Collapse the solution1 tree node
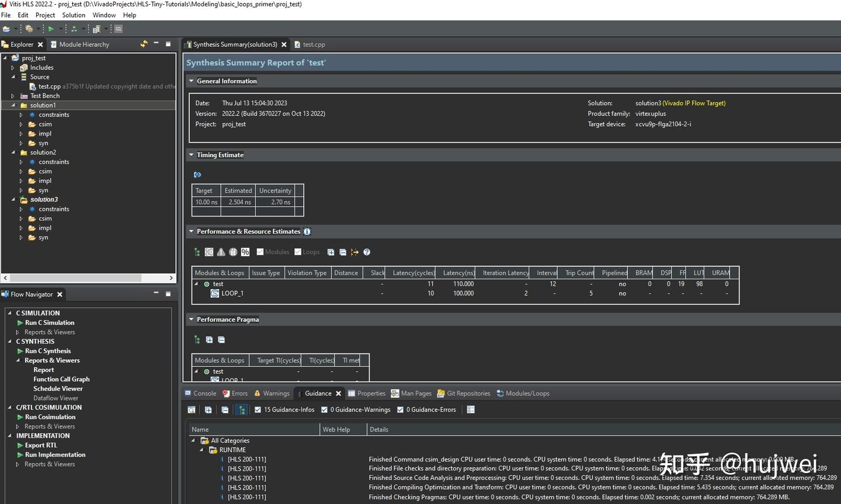Viewport: 841px width, 504px height. pyautogui.click(x=13, y=105)
